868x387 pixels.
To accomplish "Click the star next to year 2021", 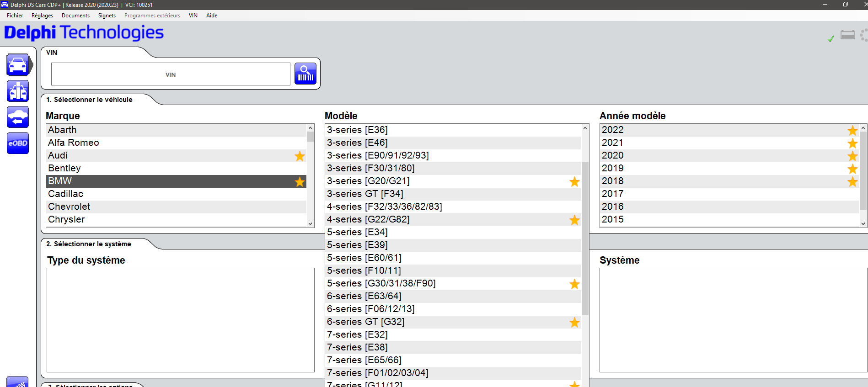I will (x=852, y=143).
